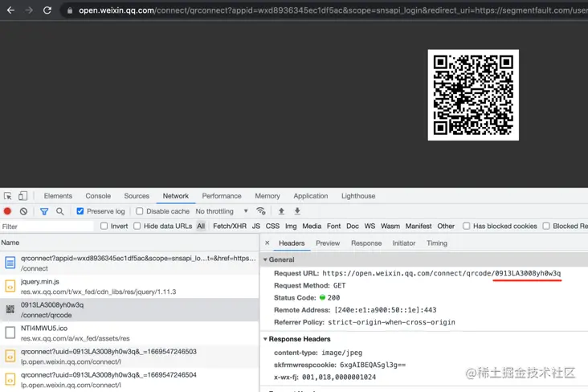Reload the page with refresh icon

pyautogui.click(x=47, y=10)
